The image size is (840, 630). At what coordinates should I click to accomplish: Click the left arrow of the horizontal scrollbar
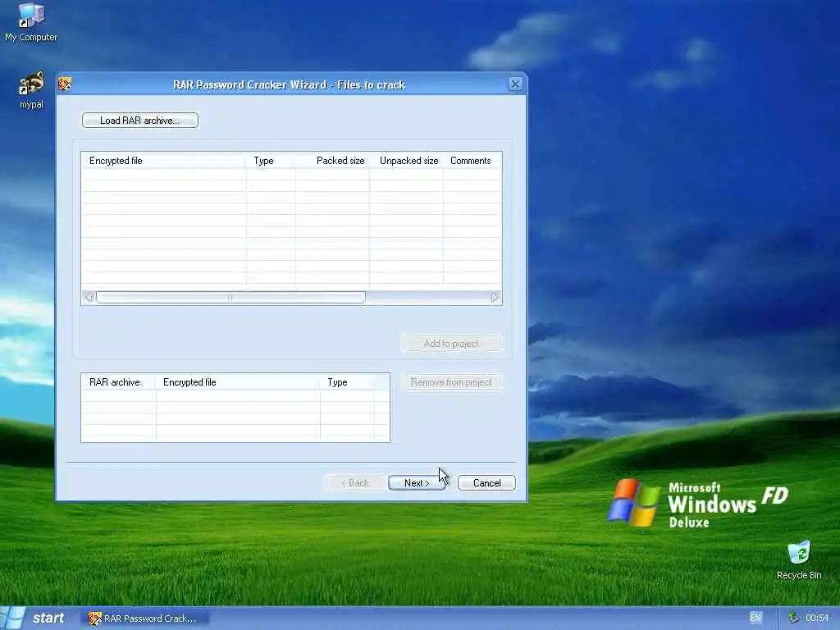pos(89,297)
